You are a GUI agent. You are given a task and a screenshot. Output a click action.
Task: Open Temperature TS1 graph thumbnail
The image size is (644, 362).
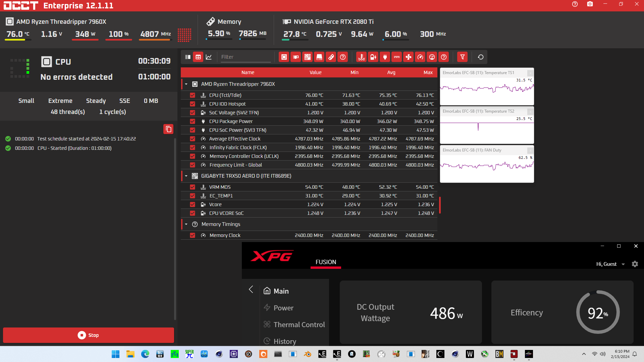point(487,87)
